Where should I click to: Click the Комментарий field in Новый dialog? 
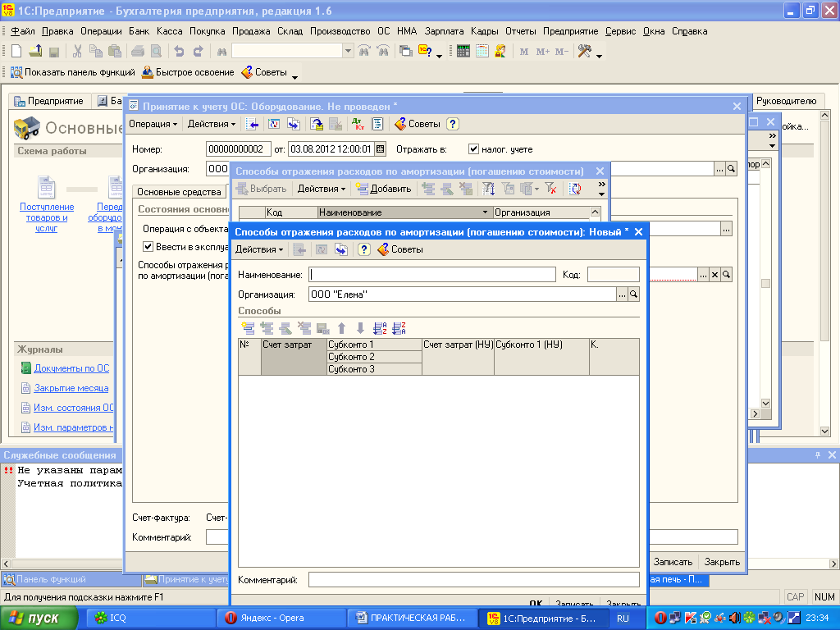pyautogui.click(x=474, y=580)
